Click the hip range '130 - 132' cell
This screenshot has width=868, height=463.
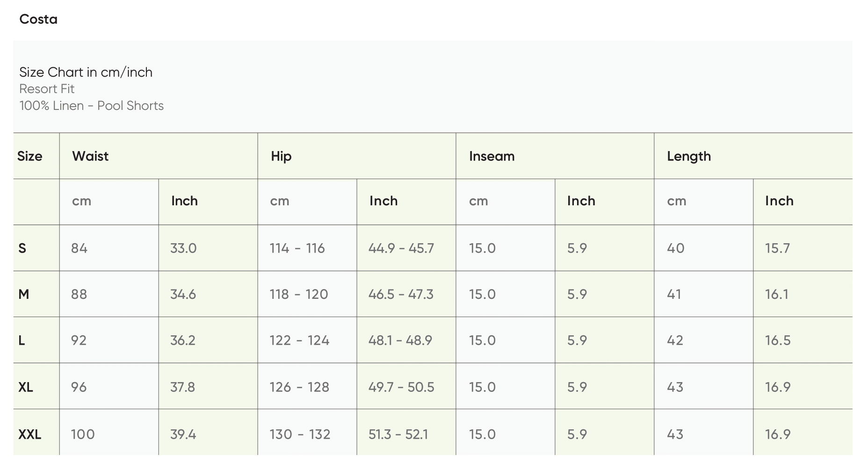point(299,434)
